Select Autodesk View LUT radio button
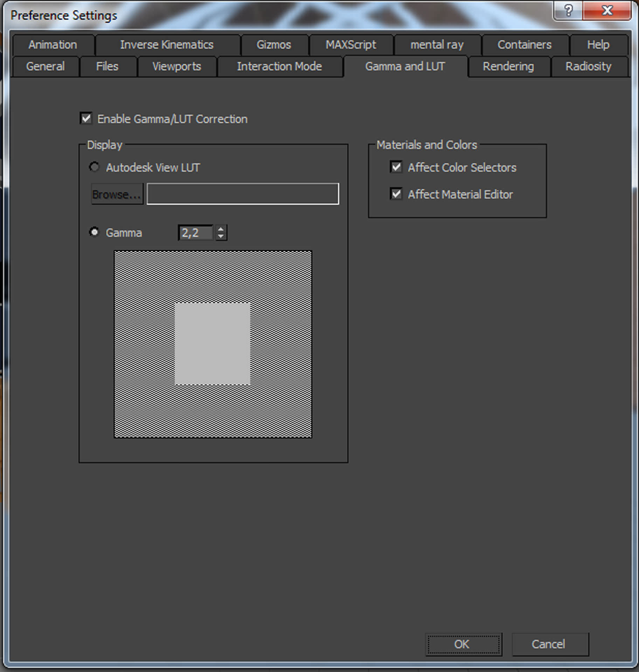639x672 pixels. 94,167
